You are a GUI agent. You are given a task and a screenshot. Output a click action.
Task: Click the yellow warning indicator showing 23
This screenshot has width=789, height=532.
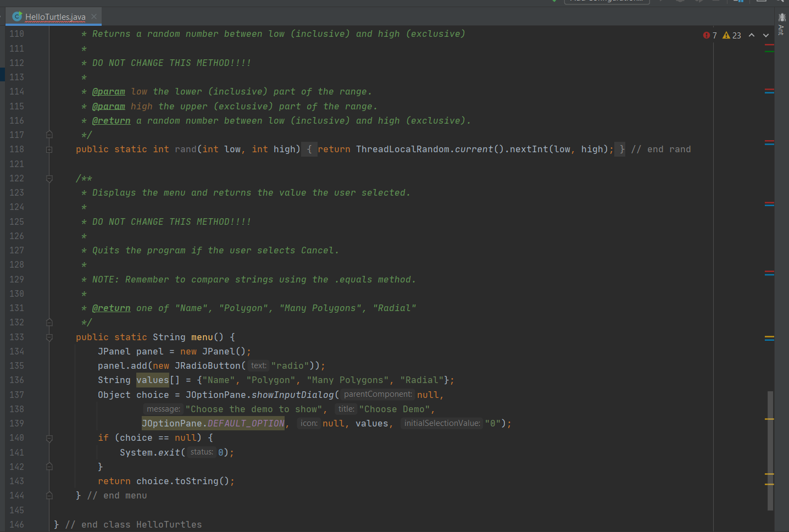(x=731, y=35)
